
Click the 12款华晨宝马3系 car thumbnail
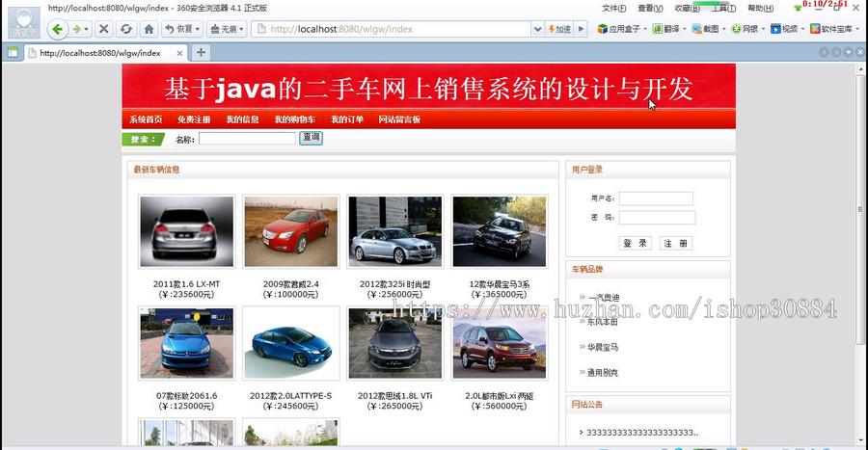[x=500, y=231]
